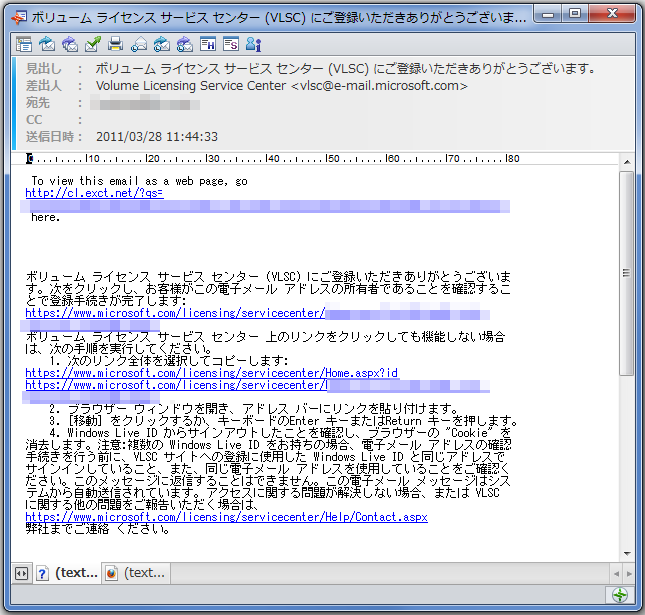Image resolution: width=645 pixels, height=615 pixels.
Task: Click the reply with clock toolbar icon
Action: [x=162, y=44]
